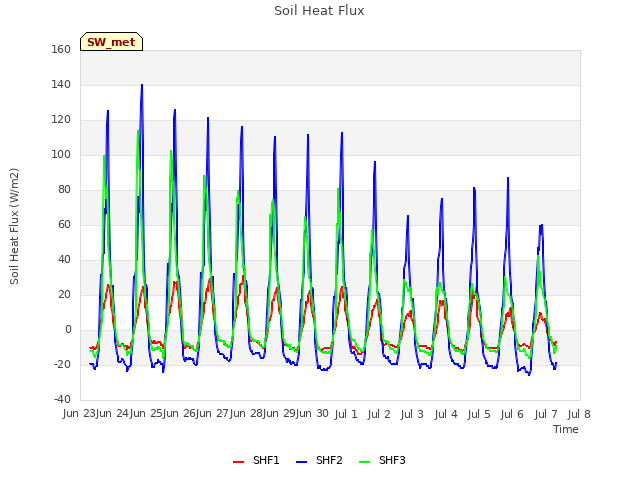The width and height of the screenshot is (640, 480).
Task: Click the highest blue SHF2 peak near 140
Action: 142,85
